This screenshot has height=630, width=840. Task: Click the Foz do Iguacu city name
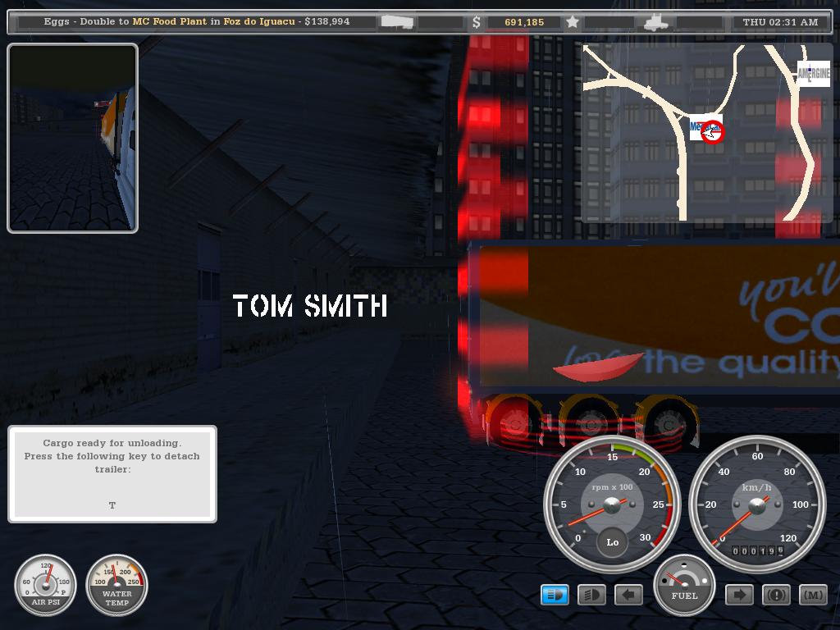click(259, 21)
